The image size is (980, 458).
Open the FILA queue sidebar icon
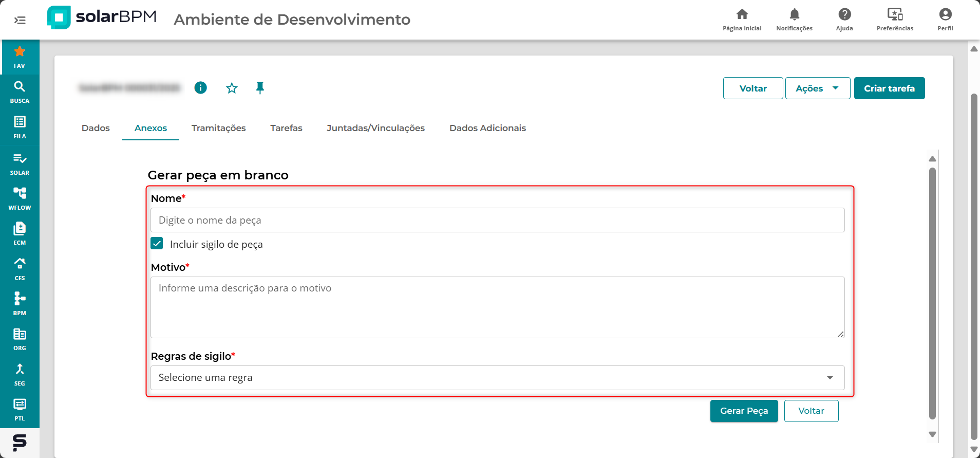click(20, 127)
